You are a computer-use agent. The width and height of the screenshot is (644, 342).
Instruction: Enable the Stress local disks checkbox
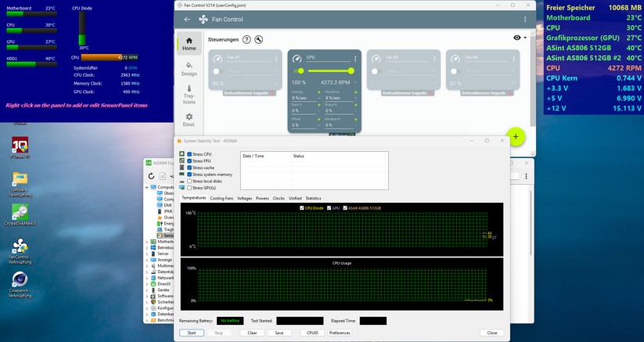coord(189,181)
